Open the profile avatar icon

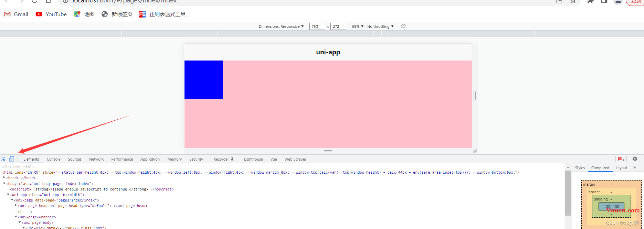point(618,1)
